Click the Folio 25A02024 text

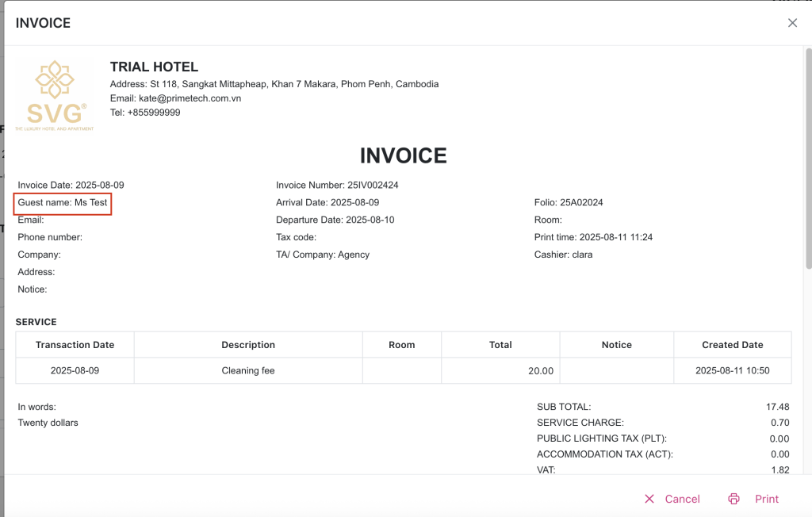(569, 202)
